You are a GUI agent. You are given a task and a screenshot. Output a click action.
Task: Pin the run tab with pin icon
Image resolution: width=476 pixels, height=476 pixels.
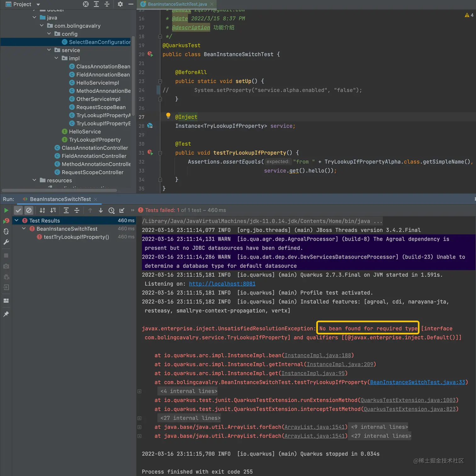point(6,314)
